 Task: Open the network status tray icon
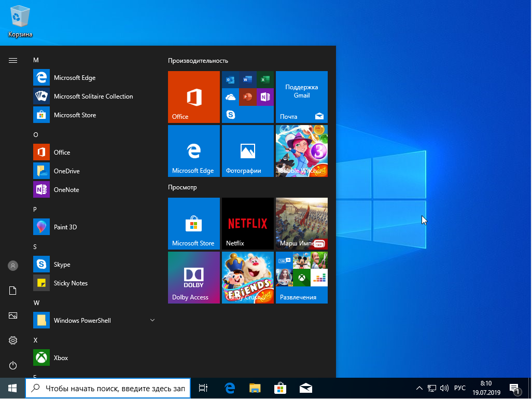431,388
